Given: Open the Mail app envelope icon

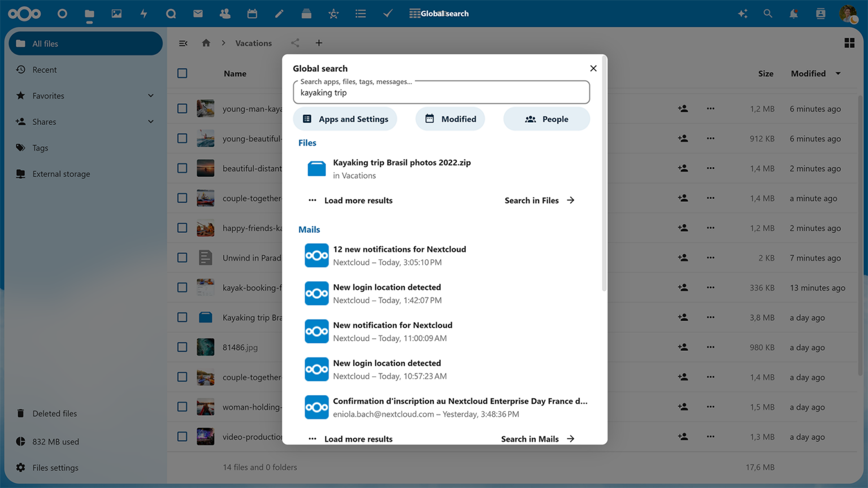Looking at the screenshot, I should pos(198,14).
